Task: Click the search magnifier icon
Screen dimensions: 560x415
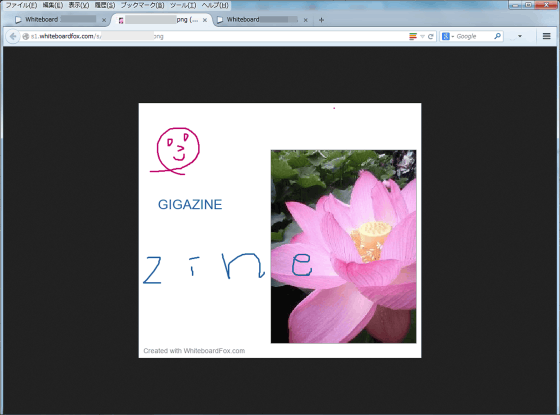Action: coord(497,36)
